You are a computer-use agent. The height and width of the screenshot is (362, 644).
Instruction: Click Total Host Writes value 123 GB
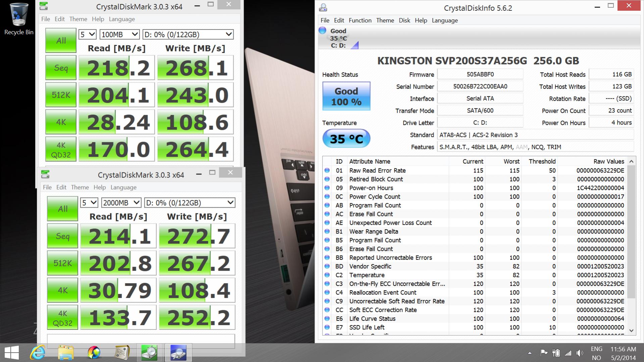611,87
